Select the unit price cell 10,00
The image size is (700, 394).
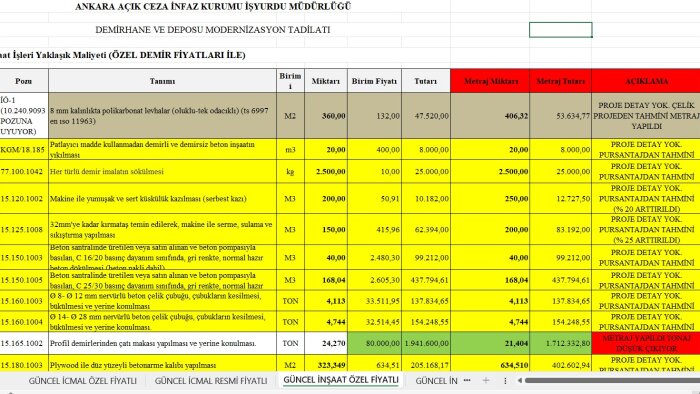point(374,171)
